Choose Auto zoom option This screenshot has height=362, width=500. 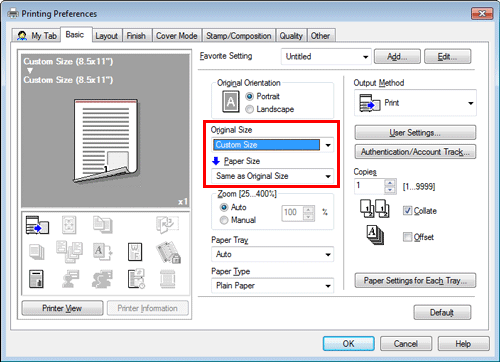point(224,207)
